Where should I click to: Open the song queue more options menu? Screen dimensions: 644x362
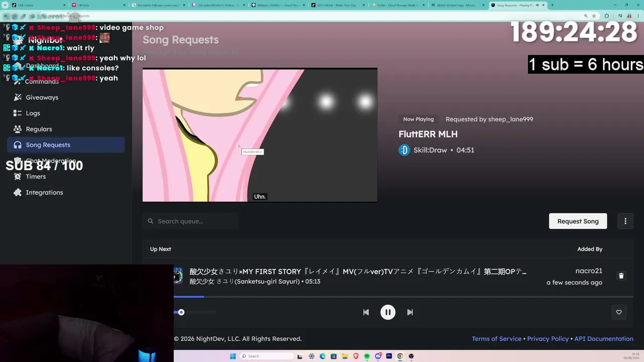[x=625, y=221]
